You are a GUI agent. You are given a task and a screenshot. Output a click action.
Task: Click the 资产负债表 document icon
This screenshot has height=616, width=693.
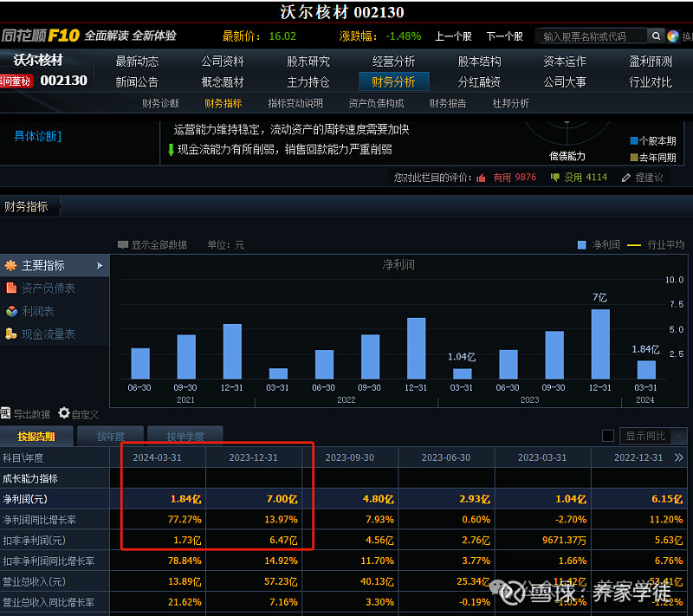11,289
